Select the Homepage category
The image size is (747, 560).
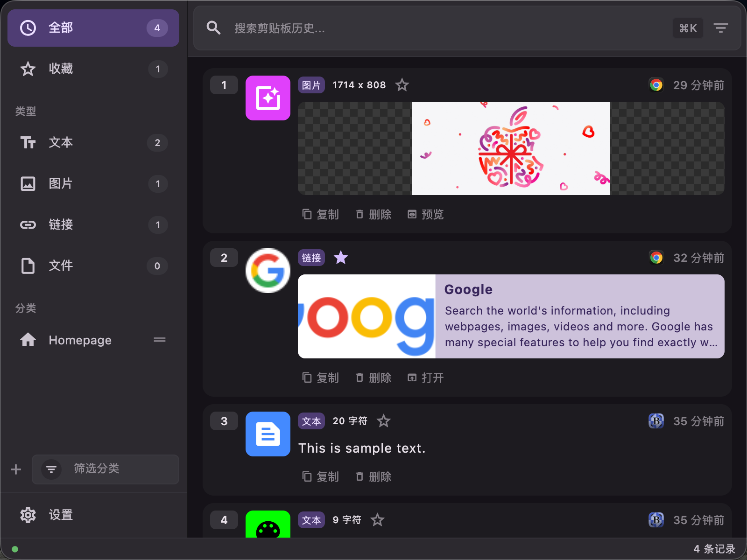[80, 340]
